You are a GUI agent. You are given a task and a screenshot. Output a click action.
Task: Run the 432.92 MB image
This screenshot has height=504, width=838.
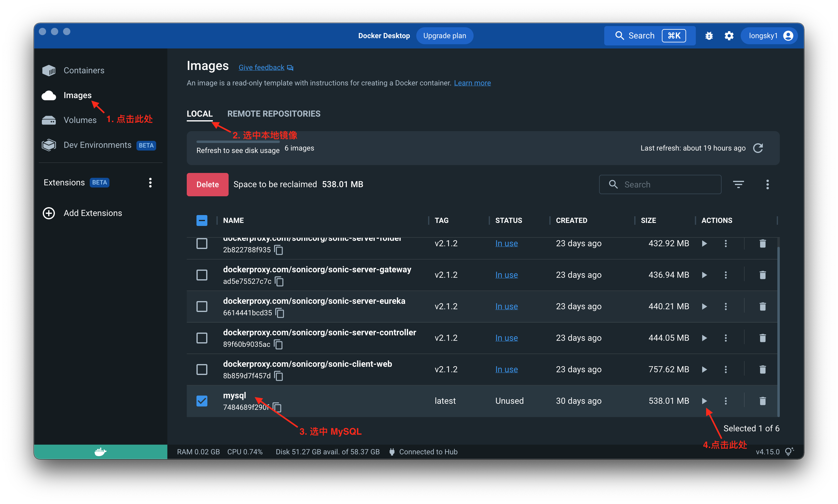click(704, 244)
